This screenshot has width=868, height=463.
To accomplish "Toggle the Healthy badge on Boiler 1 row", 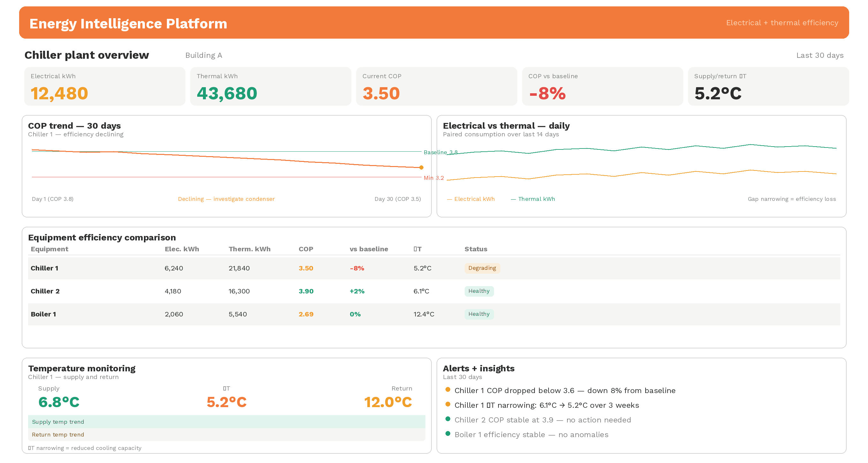I will tap(479, 314).
